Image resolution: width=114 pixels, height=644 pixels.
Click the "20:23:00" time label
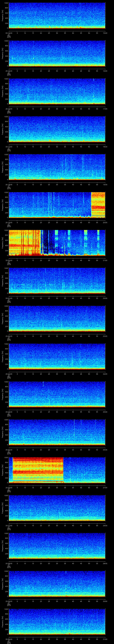point(9,374)
